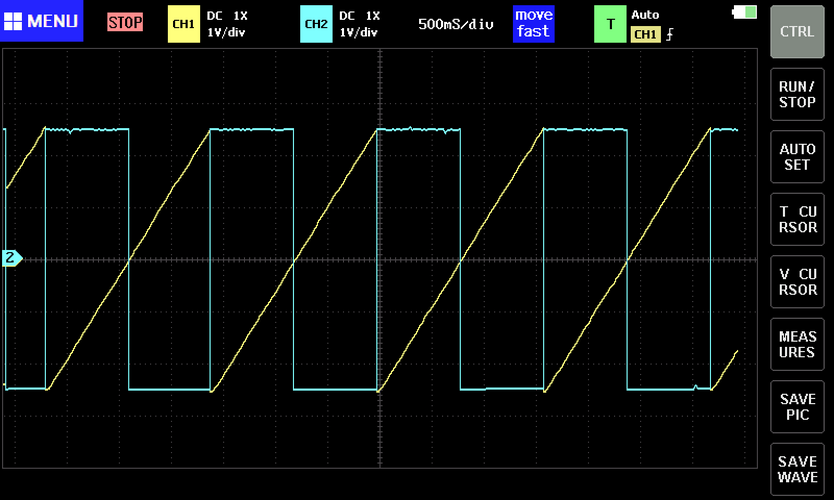Open the MENU grid icon

(x=13, y=21)
